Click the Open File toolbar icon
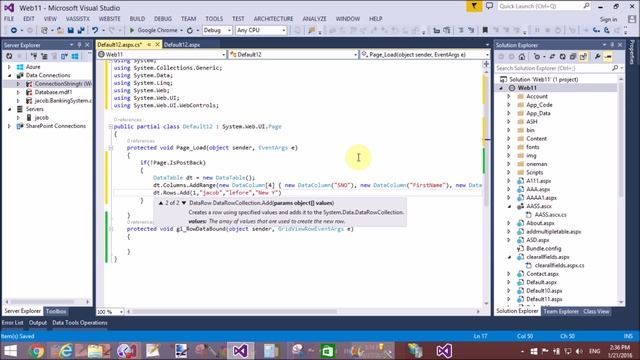The width and height of the screenshot is (640, 360). (x=60, y=30)
